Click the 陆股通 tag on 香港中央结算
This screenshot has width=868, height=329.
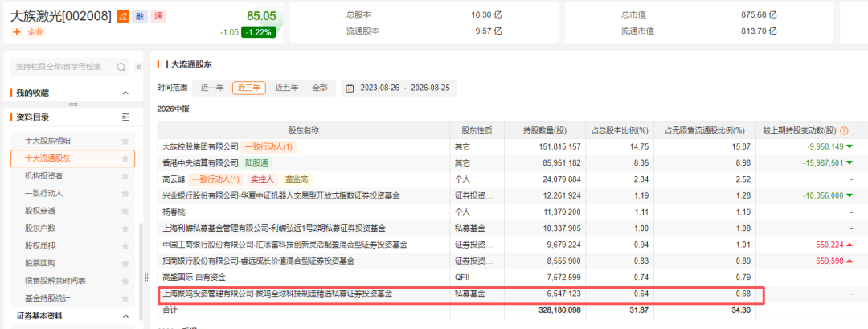coord(259,162)
